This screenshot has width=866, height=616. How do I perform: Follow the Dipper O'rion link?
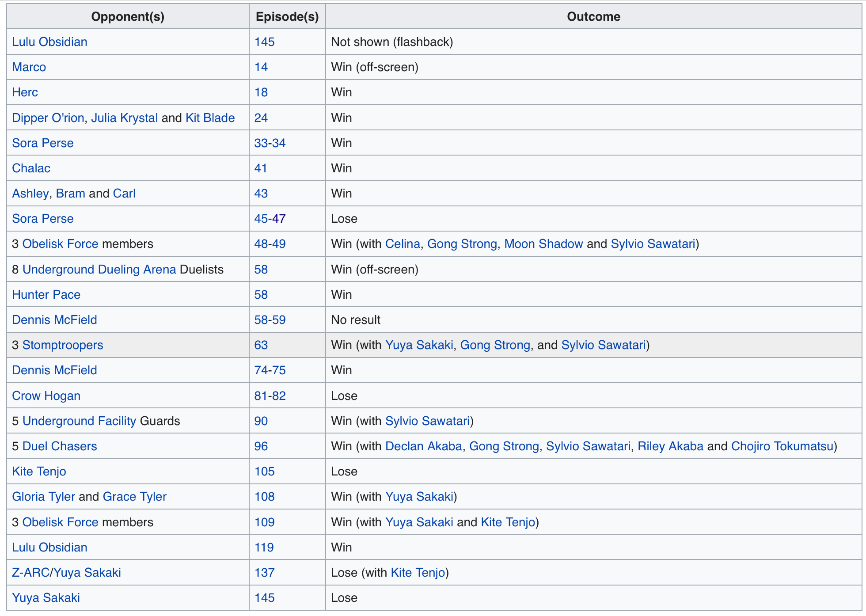pos(48,118)
